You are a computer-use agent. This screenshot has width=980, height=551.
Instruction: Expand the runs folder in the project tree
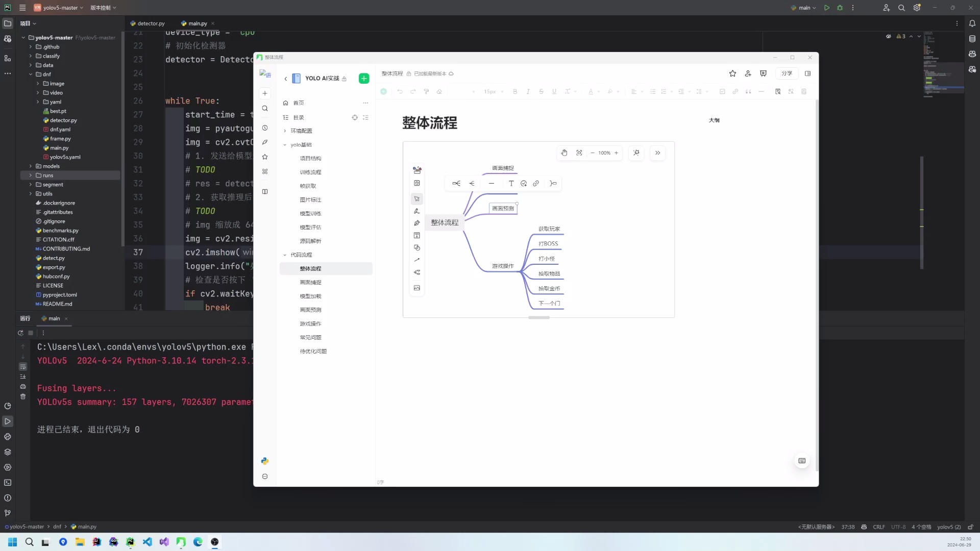31,175
